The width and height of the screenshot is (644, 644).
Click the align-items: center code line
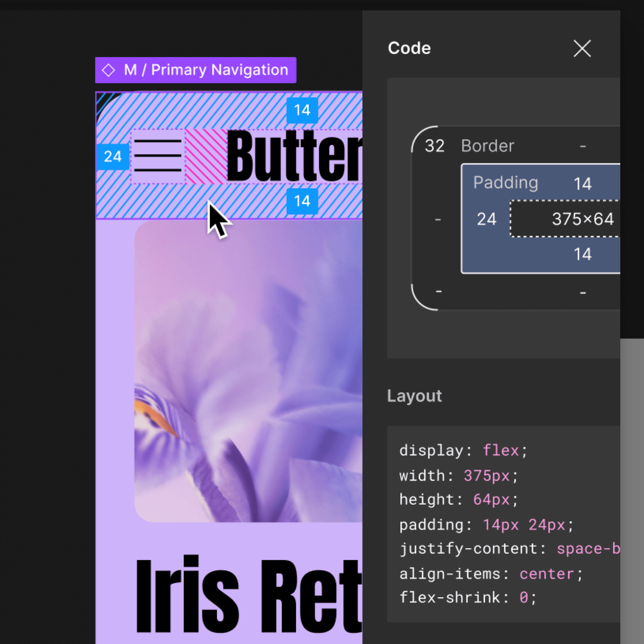[491, 574]
